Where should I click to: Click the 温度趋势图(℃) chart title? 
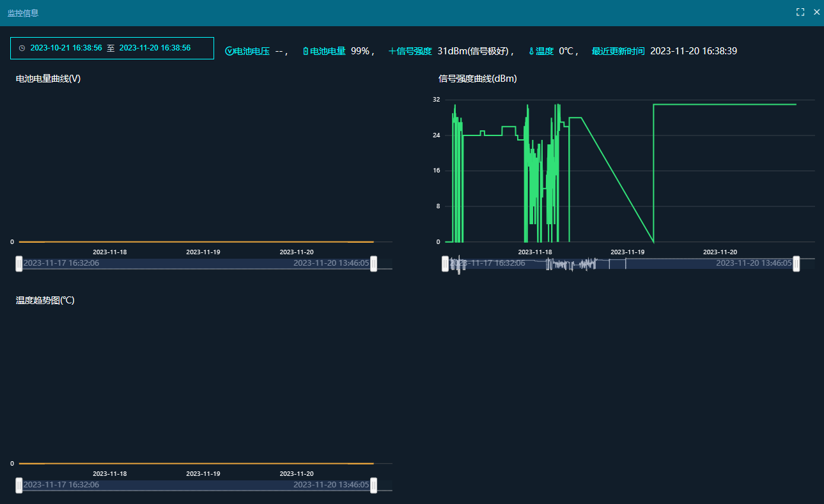click(45, 300)
